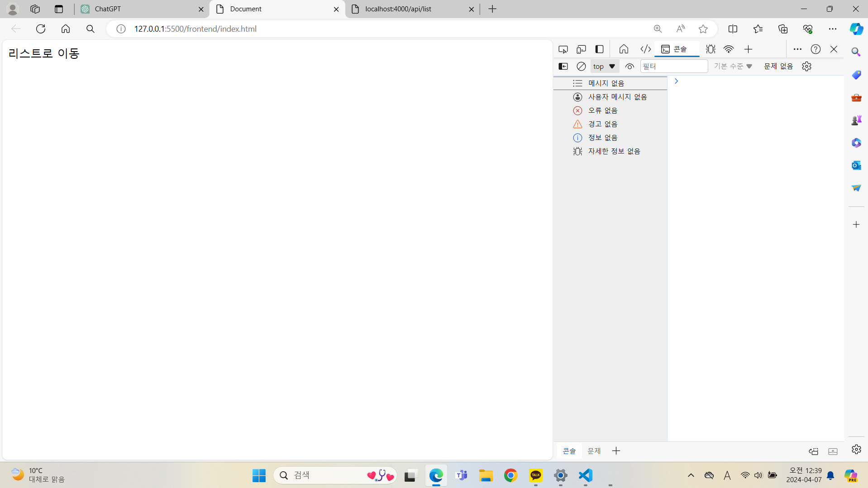Open a new browser tab
This screenshot has height=488, width=868.
(492, 9)
